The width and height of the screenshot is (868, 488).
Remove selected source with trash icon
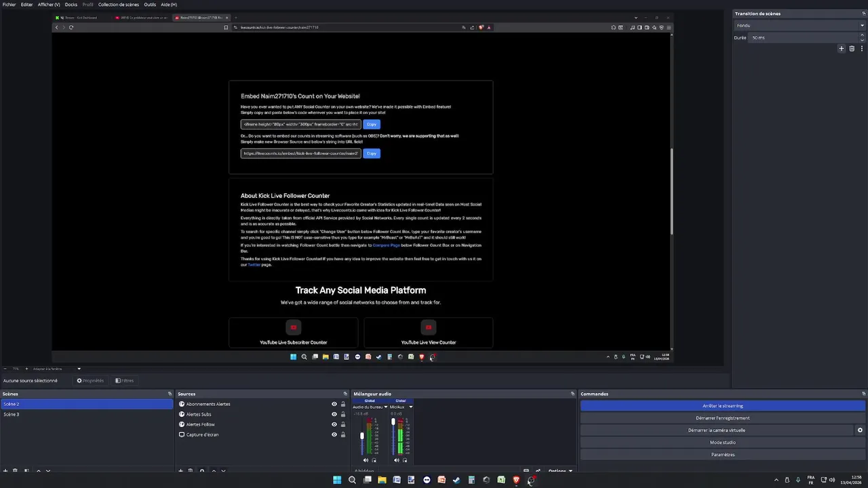(191, 470)
